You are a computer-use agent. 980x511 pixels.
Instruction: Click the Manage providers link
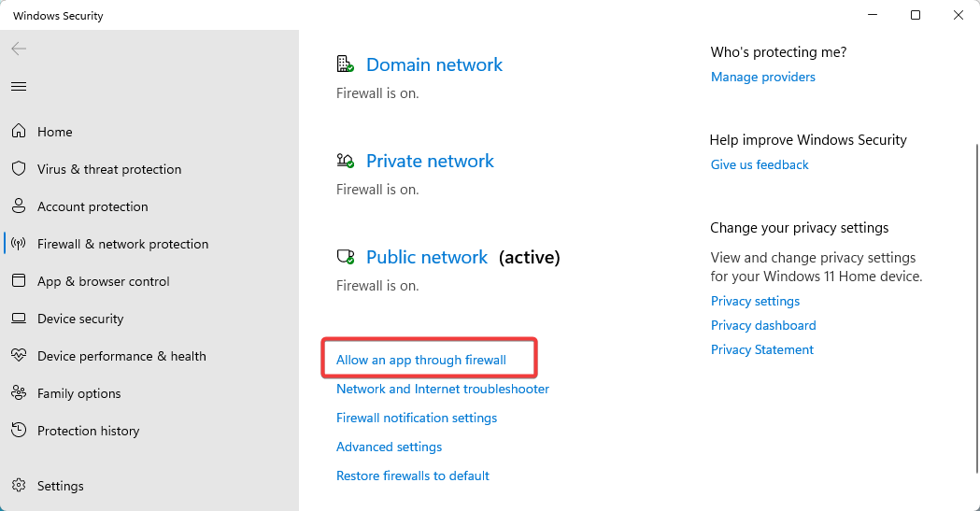pyautogui.click(x=762, y=77)
